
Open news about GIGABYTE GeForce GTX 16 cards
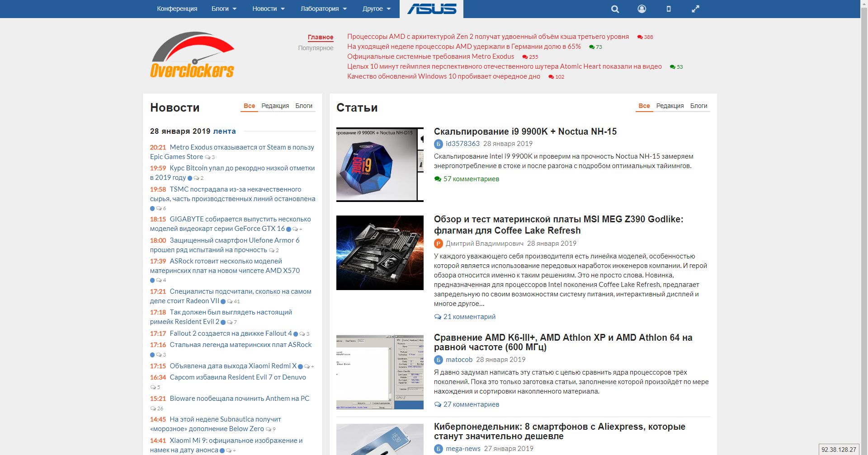[231, 224]
